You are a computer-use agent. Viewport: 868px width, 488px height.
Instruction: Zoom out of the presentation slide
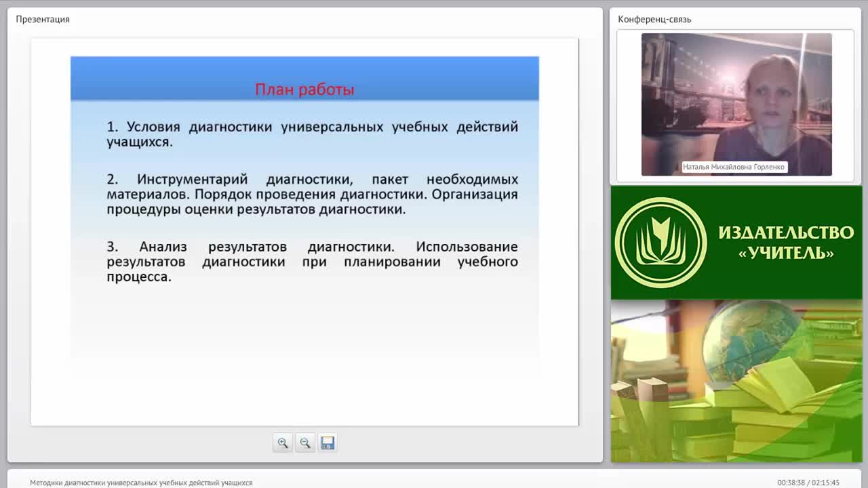pos(305,443)
